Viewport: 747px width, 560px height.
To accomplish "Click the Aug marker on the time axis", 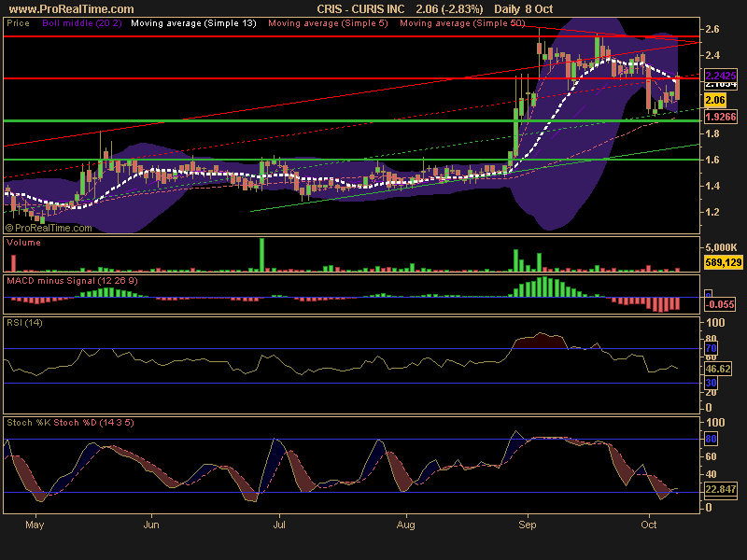I will [406, 525].
